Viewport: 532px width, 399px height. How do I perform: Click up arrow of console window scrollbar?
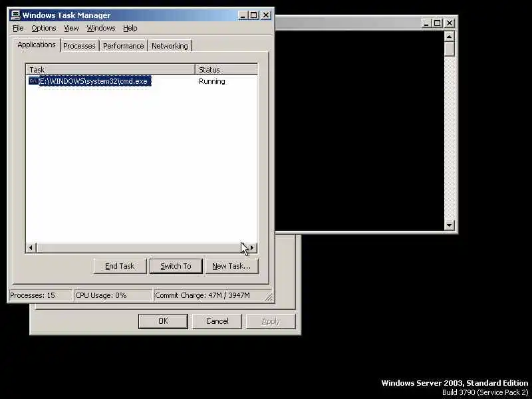point(450,37)
